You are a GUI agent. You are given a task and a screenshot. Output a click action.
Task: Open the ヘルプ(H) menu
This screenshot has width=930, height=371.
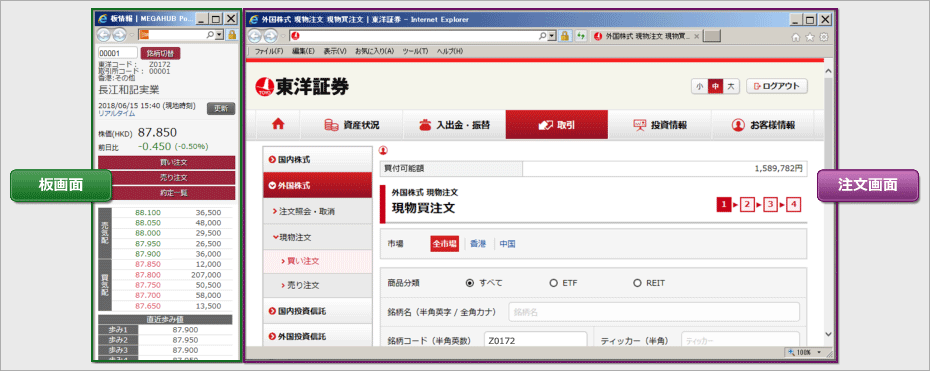coord(449,52)
